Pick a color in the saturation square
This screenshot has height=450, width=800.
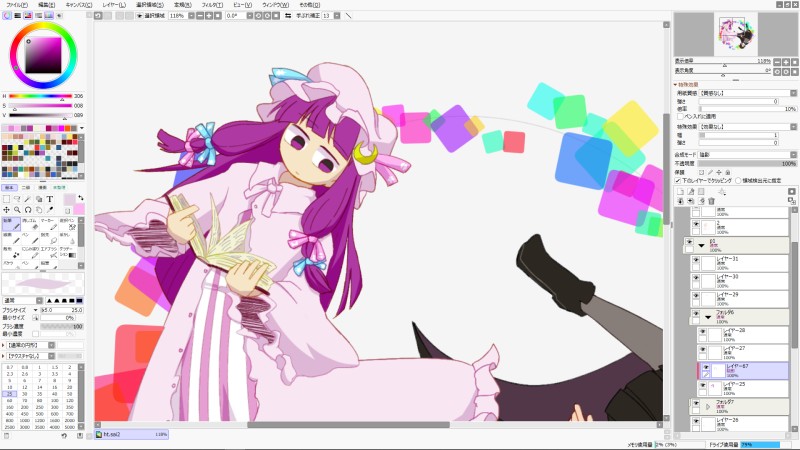tap(43, 55)
